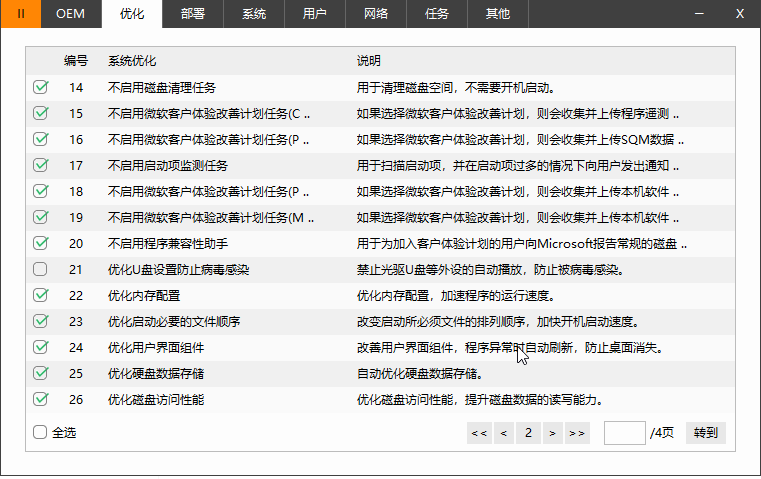Close the window with the X button

pyautogui.click(x=740, y=14)
